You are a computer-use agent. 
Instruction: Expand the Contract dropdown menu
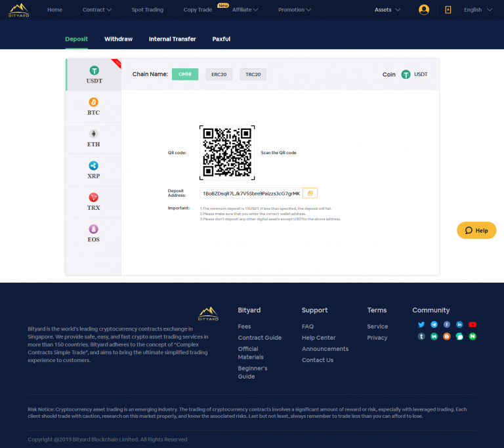point(96,10)
